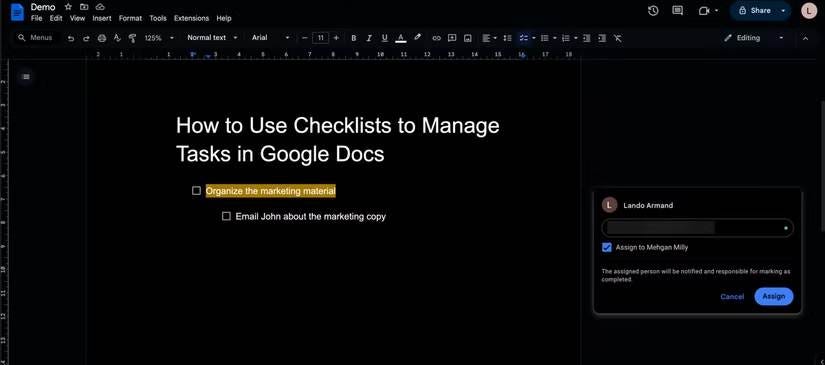Print the document via printer icon

coord(102,38)
